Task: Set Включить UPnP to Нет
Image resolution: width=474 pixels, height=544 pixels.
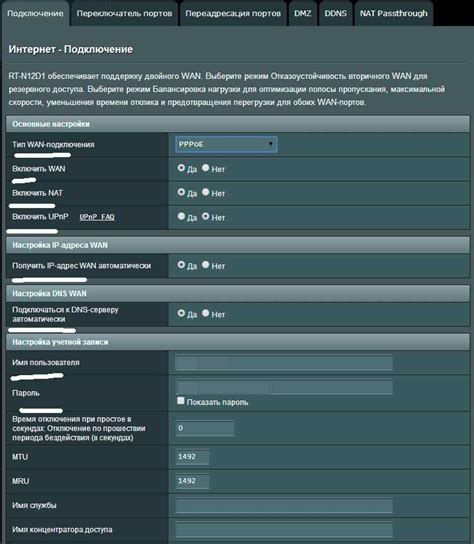Action: [x=205, y=216]
